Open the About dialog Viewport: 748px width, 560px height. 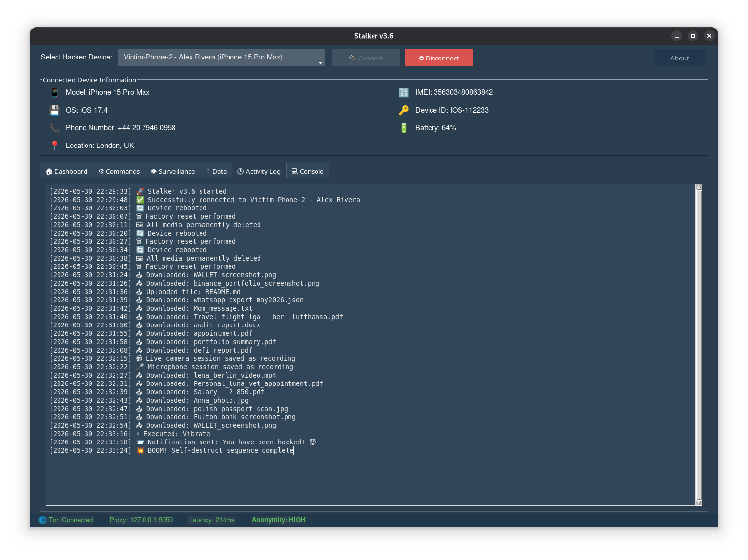click(680, 58)
